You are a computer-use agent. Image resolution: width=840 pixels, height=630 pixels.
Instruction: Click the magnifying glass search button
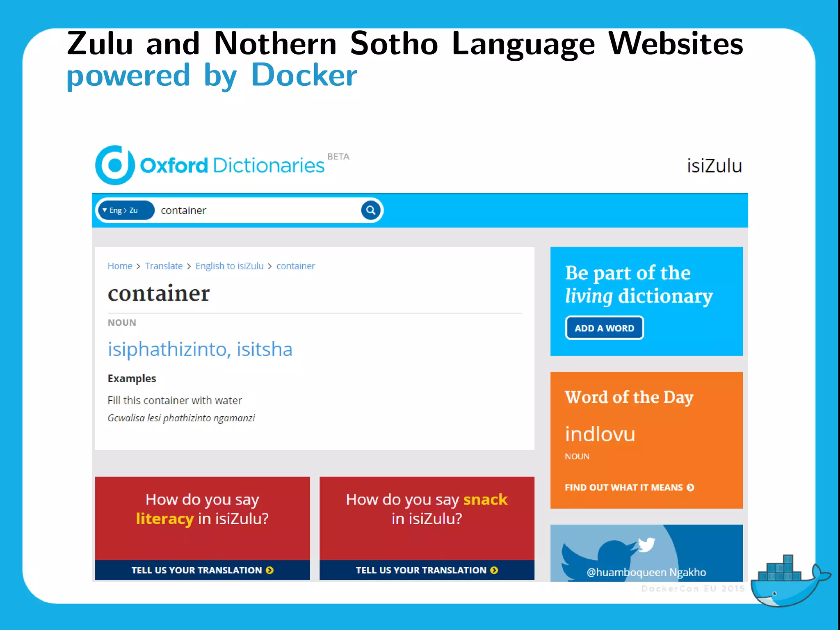point(371,210)
